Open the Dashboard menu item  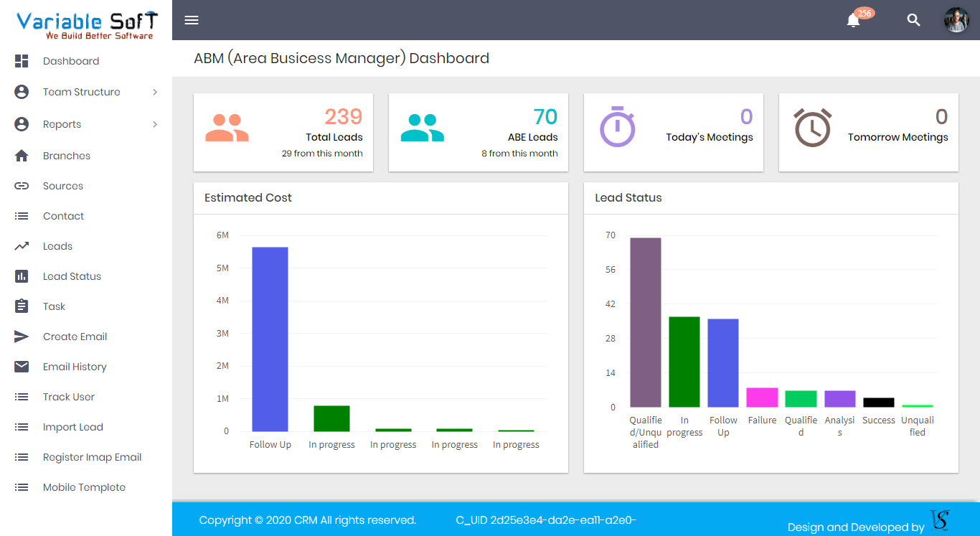tap(70, 61)
